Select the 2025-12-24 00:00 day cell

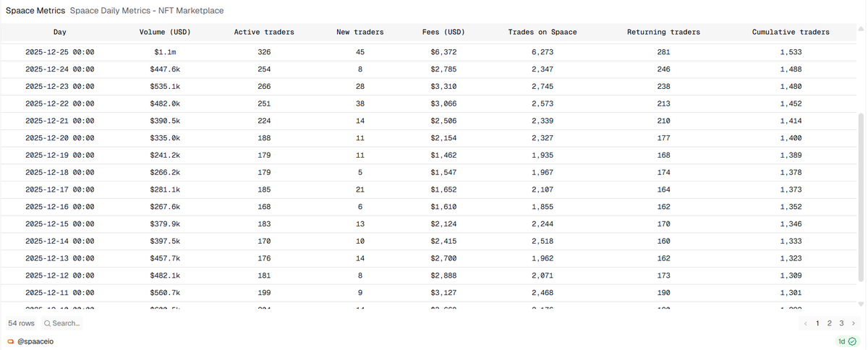pyautogui.click(x=59, y=69)
